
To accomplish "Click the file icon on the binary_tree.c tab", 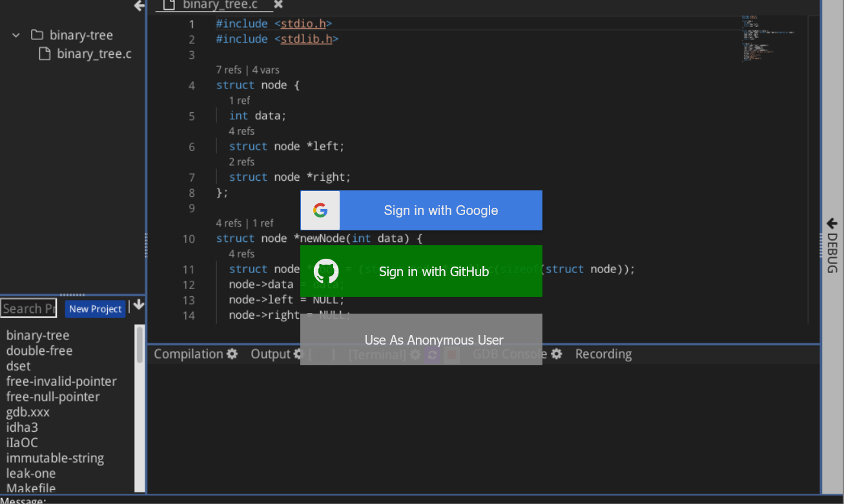I will coord(169,5).
